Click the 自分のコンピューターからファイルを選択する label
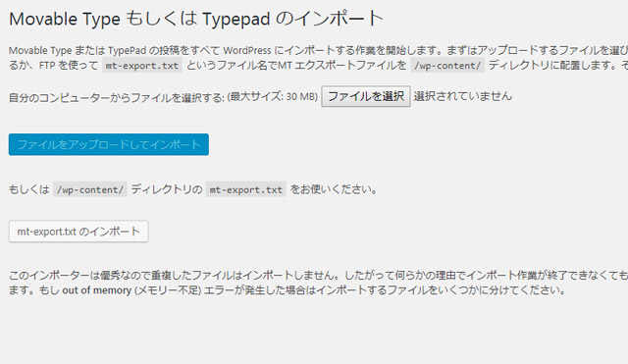 point(117,97)
